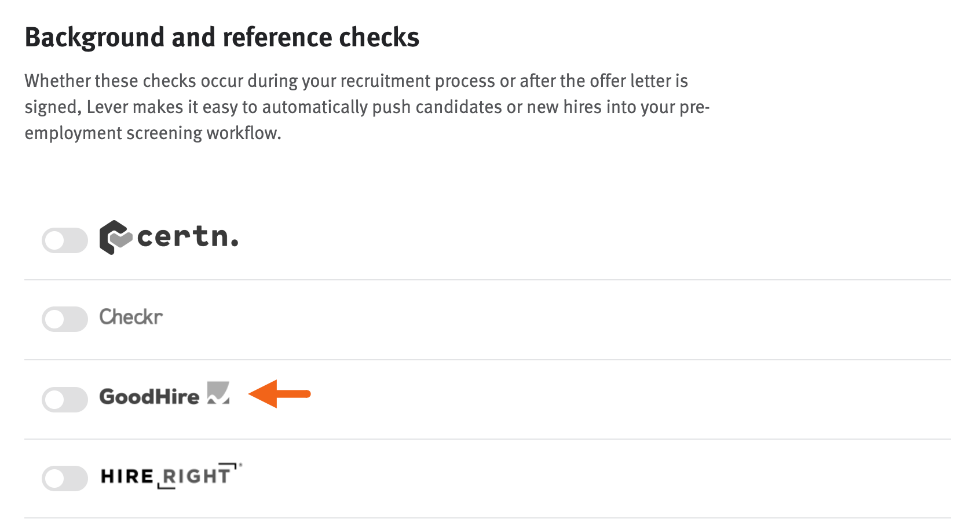Click the GoodHire checkmark logo icon
Image resolution: width=980 pixels, height=526 pixels.
[x=218, y=393]
